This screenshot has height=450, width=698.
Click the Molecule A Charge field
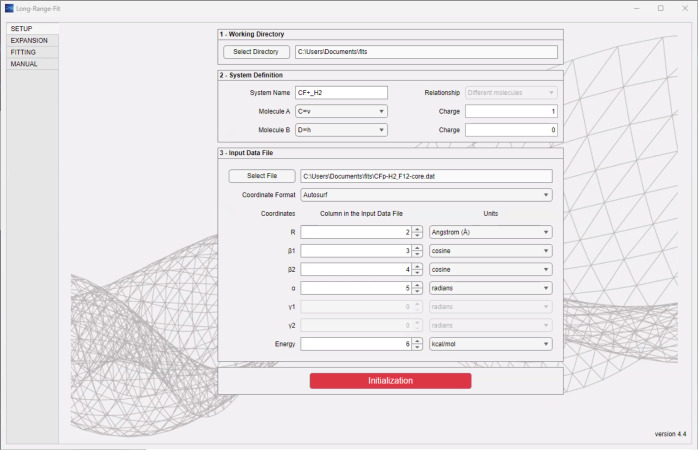(511, 111)
